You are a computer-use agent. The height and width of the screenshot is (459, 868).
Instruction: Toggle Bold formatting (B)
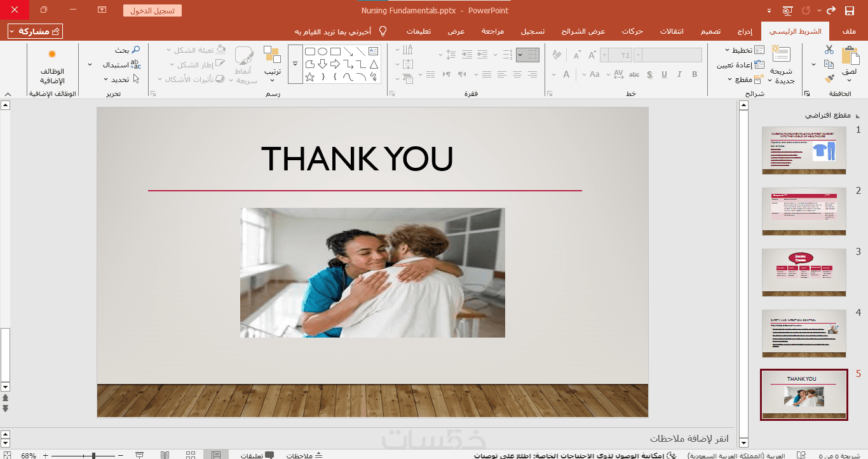coord(695,74)
